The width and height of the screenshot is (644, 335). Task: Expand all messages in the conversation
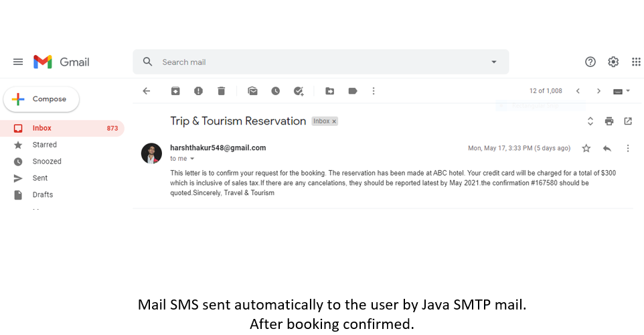tap(590, 121)
